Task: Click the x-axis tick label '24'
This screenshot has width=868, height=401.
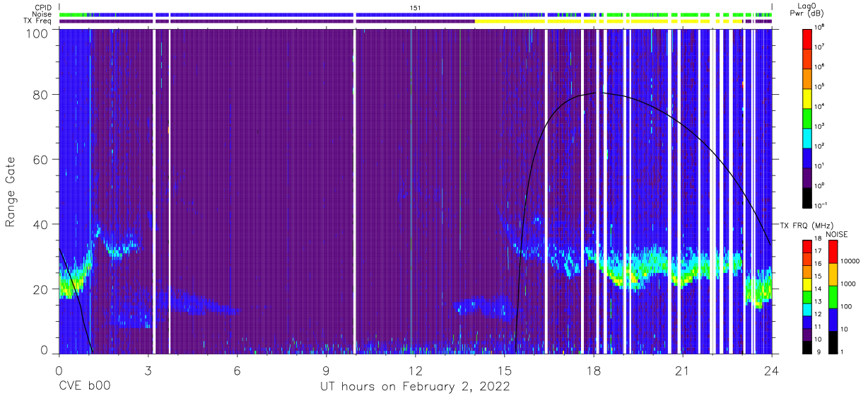Action: (772, 370)
